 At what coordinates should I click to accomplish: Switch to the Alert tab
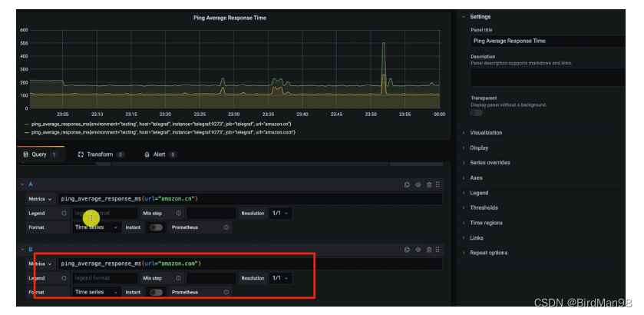tap(160, 154)
